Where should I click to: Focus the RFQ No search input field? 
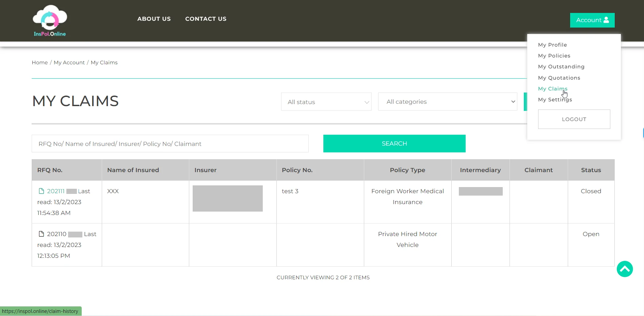click(170, 144)
